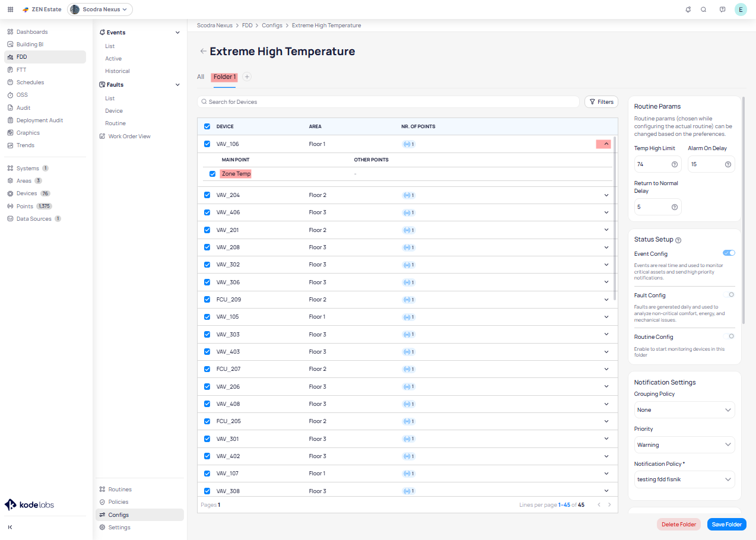Open the search icon in top bar
Image resolution: width=756 pixels, height=540 pixels.
click(x=704, y=9)
